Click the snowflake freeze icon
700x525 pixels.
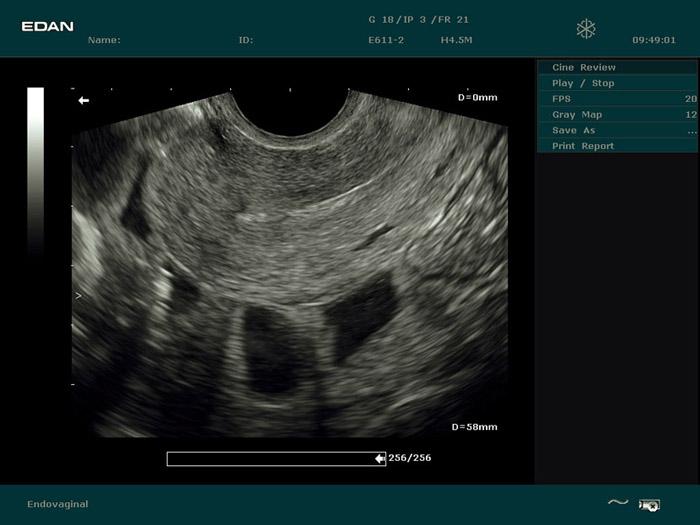[x=586, y=29]
